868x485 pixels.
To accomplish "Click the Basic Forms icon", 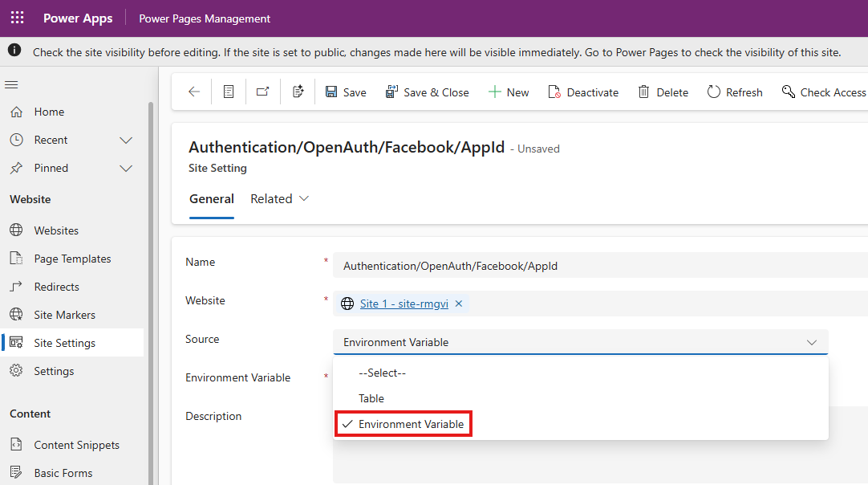I will click(17, 473).
